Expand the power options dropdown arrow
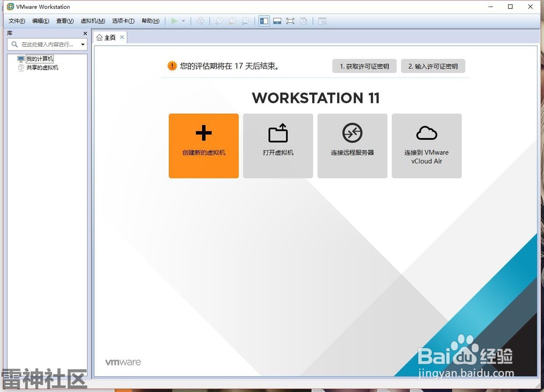The image size is (544, 392). [183, 21]
